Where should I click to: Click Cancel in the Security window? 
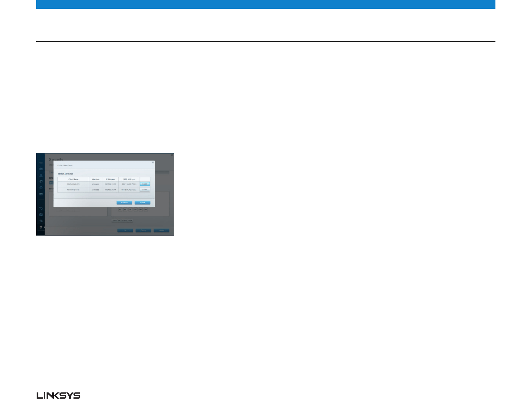[143, 230]
